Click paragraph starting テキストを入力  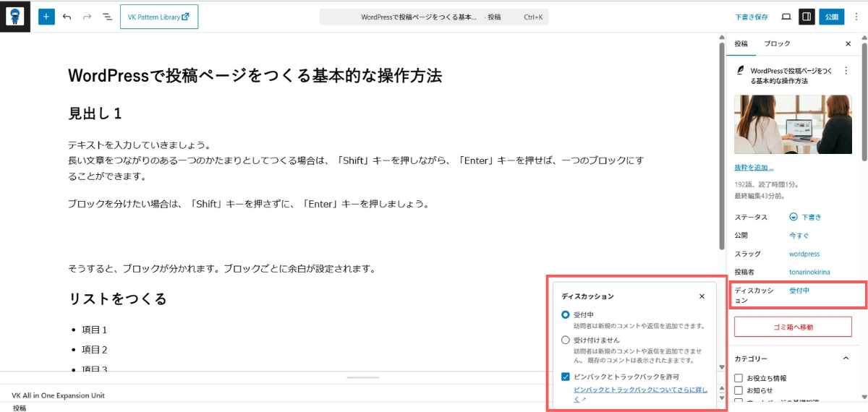(355, 160)
